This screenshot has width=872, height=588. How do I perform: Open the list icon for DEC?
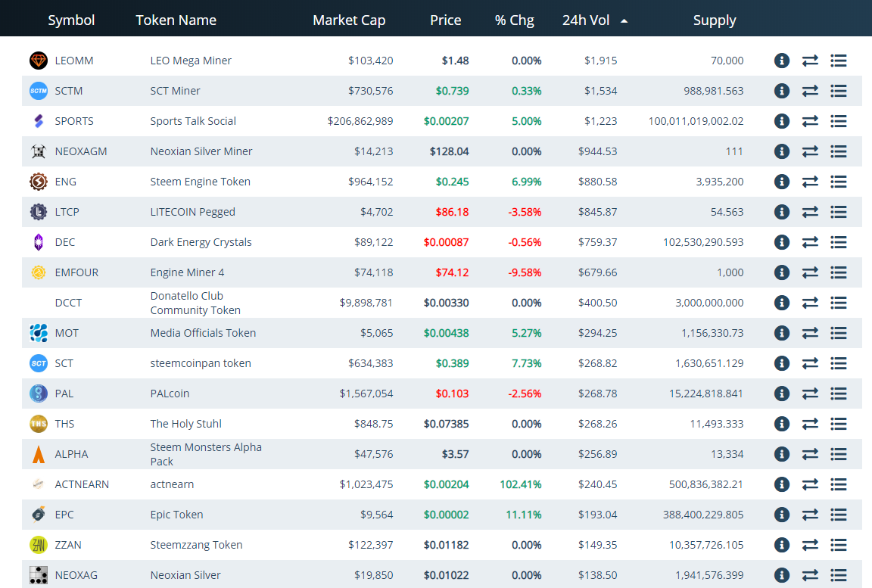(839, 242)
